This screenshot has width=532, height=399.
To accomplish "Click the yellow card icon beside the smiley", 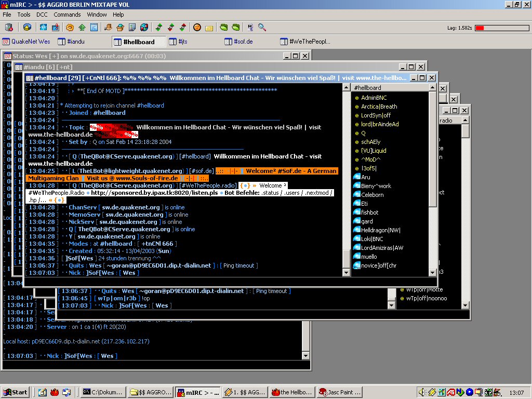I will coord(209,27).
